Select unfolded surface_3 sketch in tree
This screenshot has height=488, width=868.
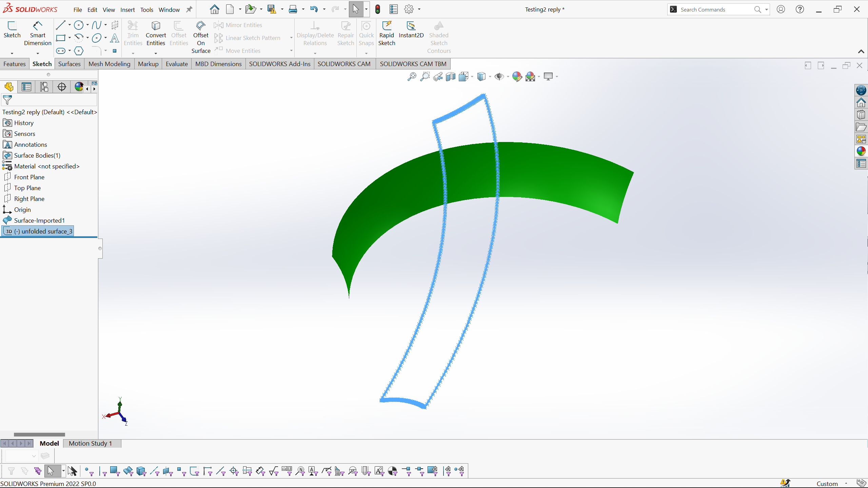click(43, 231)
